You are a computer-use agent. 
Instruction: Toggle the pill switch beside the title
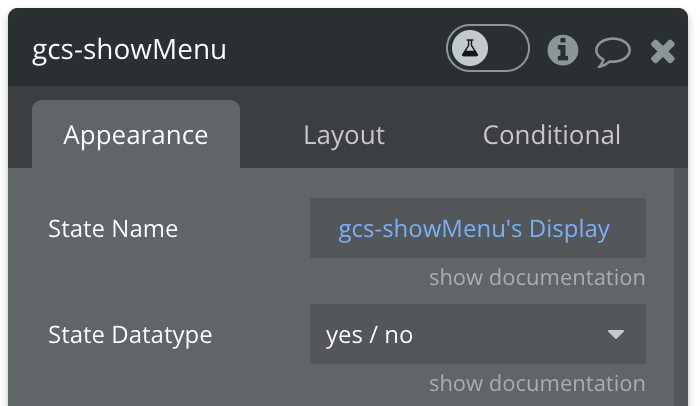pos(487,48)
